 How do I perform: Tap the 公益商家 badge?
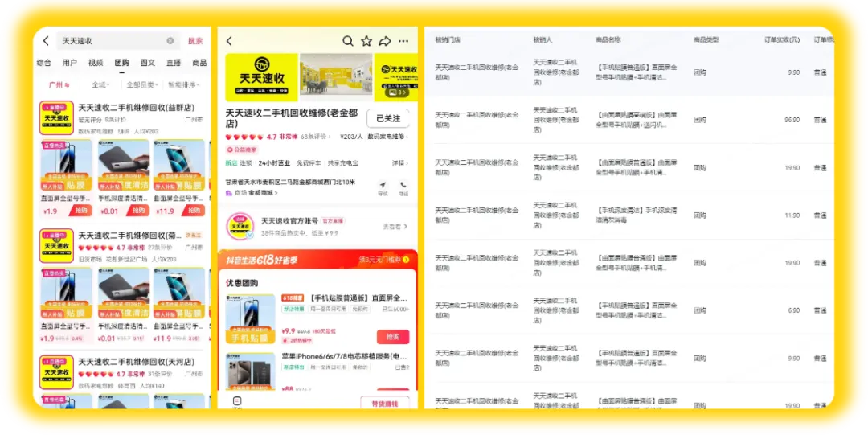242,150
